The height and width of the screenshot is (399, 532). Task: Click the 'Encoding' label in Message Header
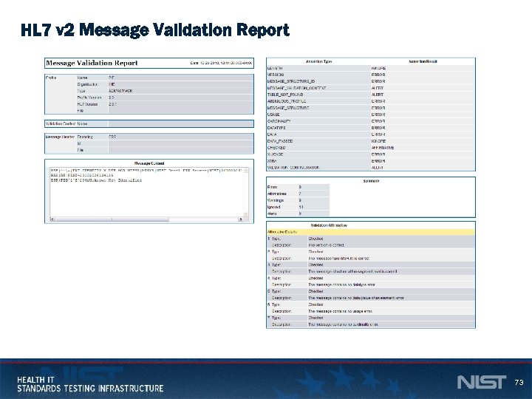pyautogui.click(x=85, y=137)
